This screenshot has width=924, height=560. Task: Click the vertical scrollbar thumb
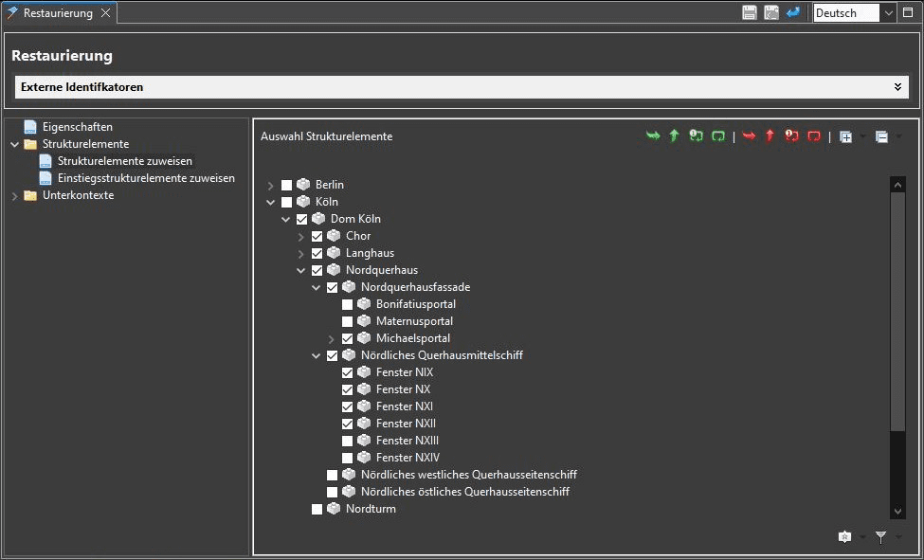(897, 311)
